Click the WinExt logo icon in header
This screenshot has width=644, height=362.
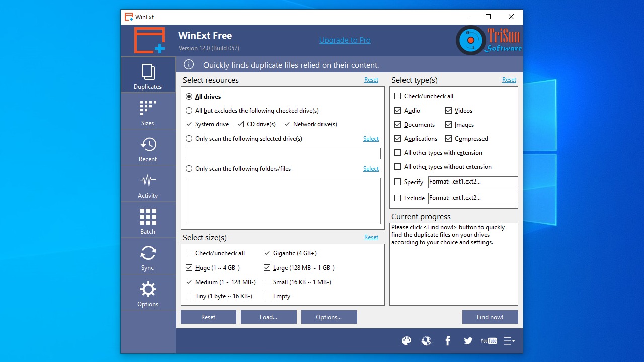149,40
